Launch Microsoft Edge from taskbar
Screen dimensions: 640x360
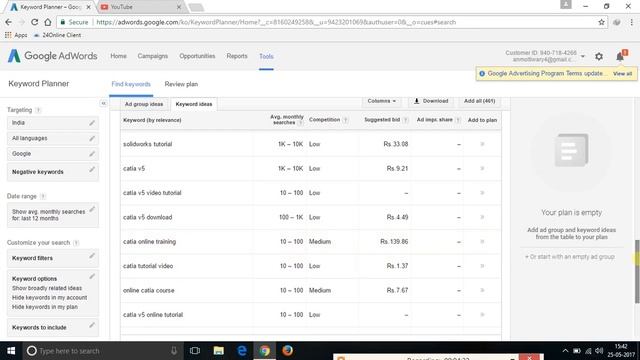[242, 351]
